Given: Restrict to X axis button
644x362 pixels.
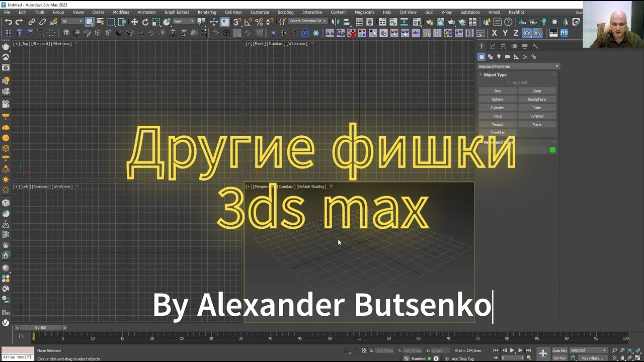Looking at the screenshot, I should pos(494,33).
